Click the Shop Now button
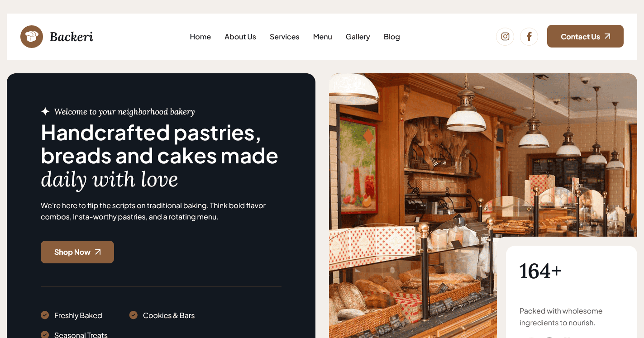644x338 pixels. [x=77, y=252]
